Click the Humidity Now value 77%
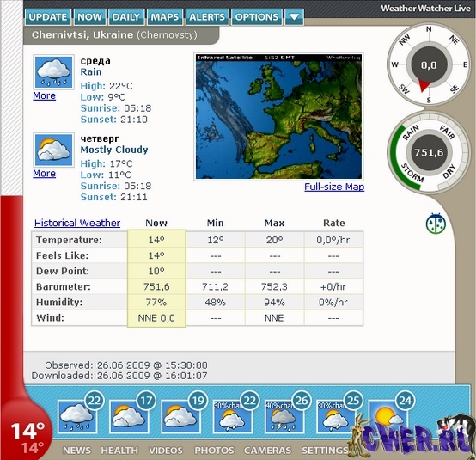The image size is (476, 460). [x=156, y=303]
